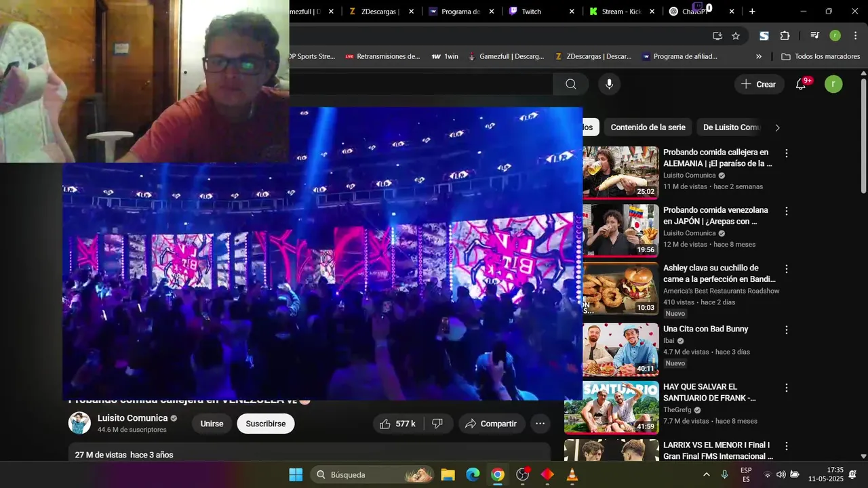
Task: Click the 27 M de vistas description text
Action: 124,455
